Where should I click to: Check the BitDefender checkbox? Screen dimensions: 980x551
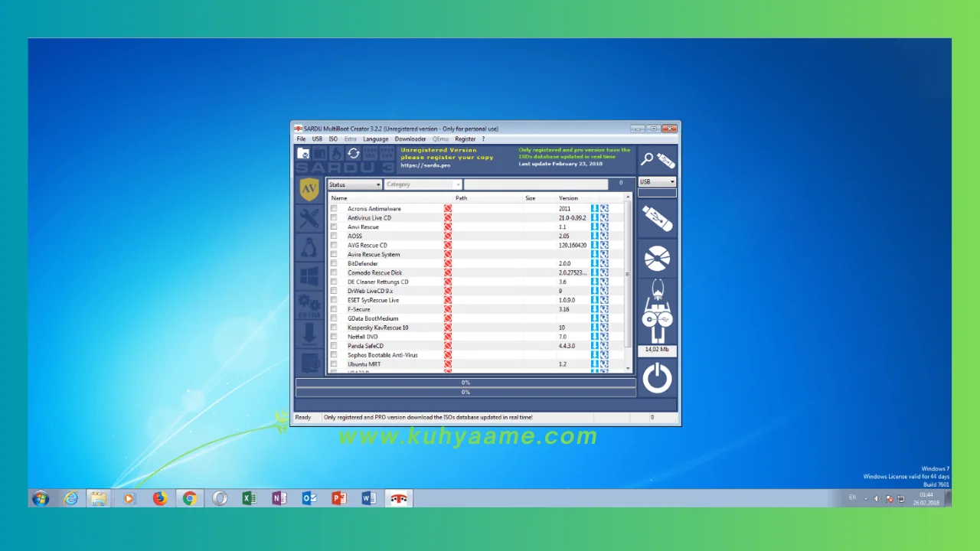coord(334,263)
